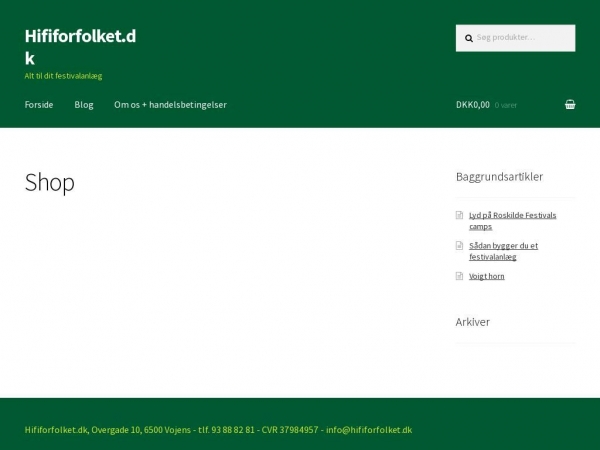600x450 pixels.
Task: Click document icon beside Sådan bygger du et festivalanlæg
Action: pyautogui.click(x=459, y=245)
